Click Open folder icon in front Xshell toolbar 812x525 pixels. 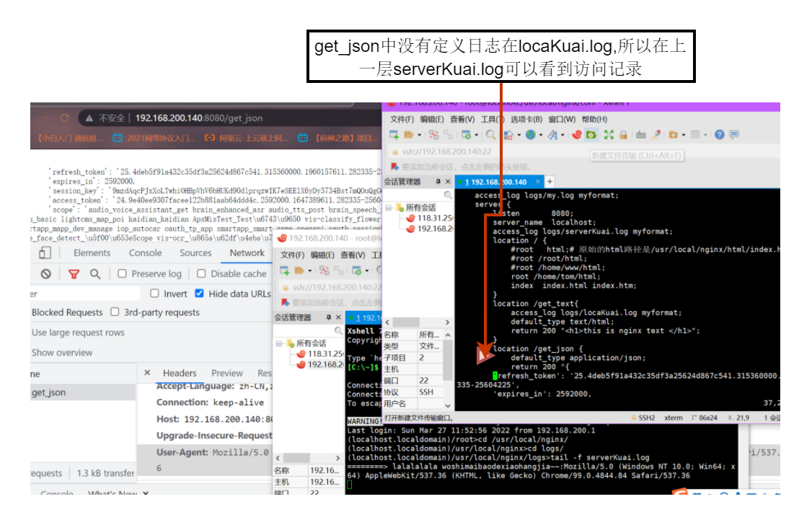tap(409, 135)
